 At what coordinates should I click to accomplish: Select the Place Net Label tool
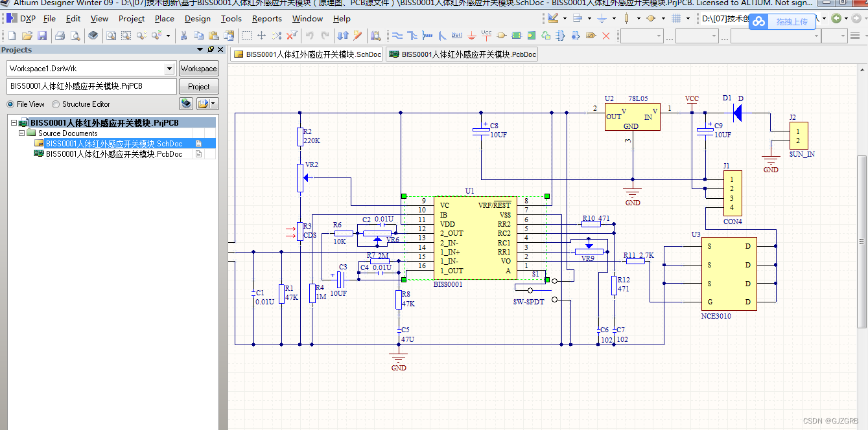pos(457,36)
